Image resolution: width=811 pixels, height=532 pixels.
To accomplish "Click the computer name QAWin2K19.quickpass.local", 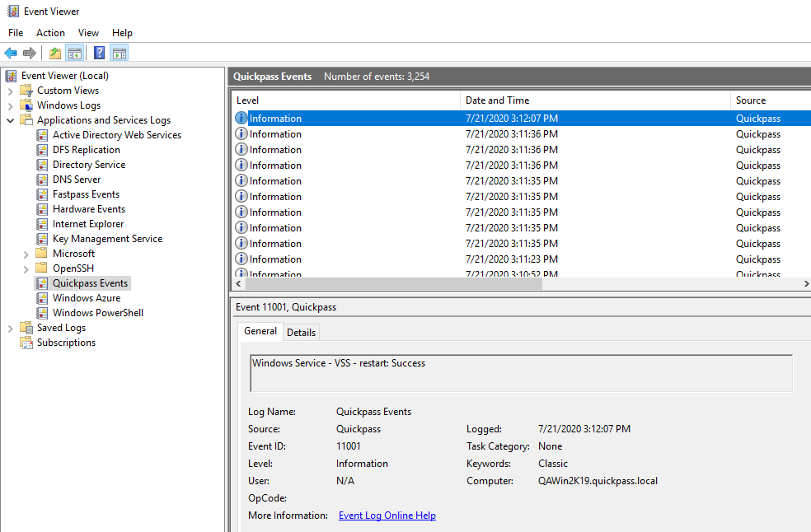I will point(598,481).
